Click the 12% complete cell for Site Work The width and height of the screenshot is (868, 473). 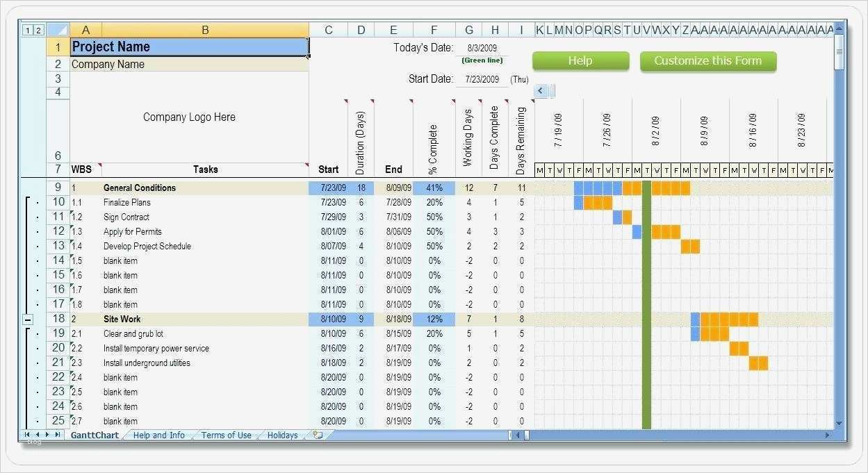(434, 319)
